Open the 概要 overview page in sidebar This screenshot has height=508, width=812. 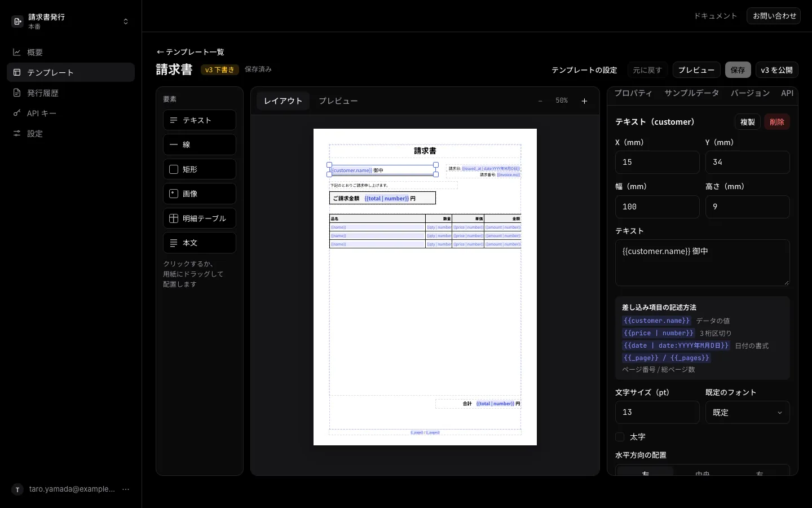tap(70, 52)
